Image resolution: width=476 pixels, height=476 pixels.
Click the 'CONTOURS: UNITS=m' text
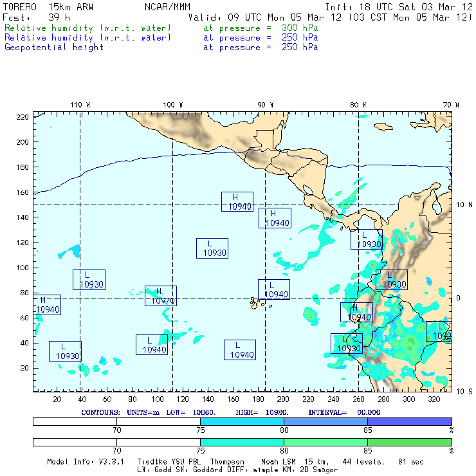coord(120,412)
